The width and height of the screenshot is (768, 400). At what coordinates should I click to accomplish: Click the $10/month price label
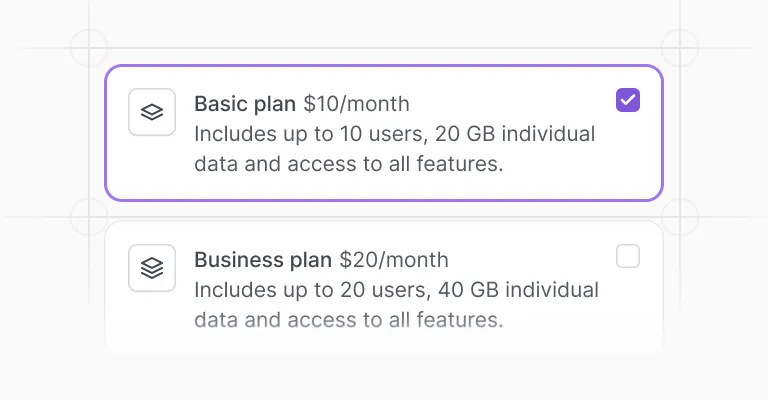(357, 104)
